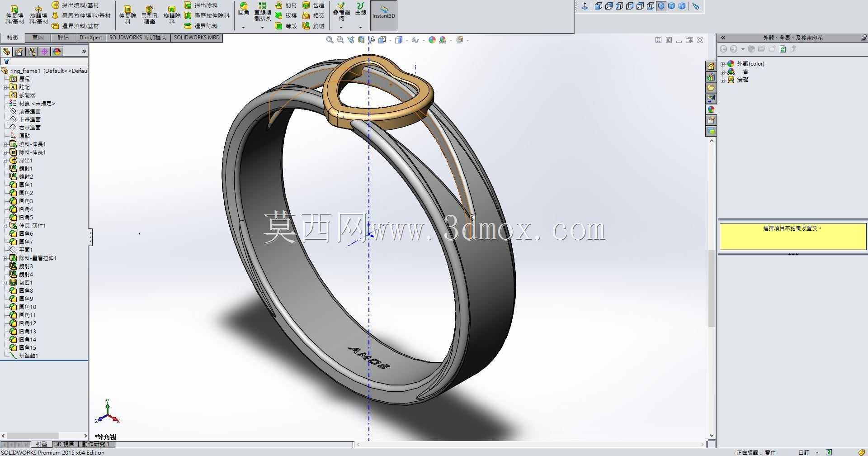
Task: Expand the 填料-伸長1 feature node
Action: coord(5,144)
